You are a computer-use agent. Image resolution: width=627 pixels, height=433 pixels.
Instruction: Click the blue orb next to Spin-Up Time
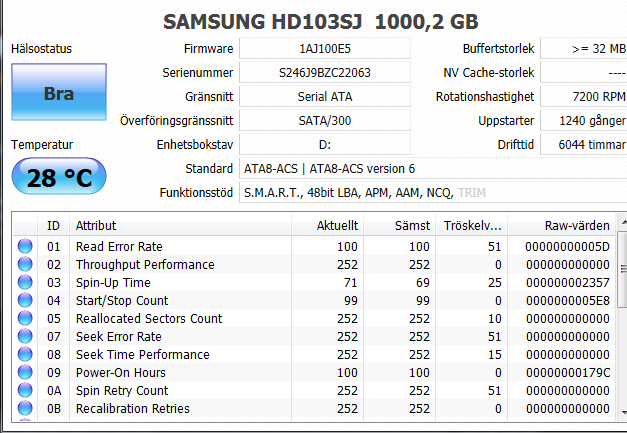pyautogui.click(x=25, y=282)
